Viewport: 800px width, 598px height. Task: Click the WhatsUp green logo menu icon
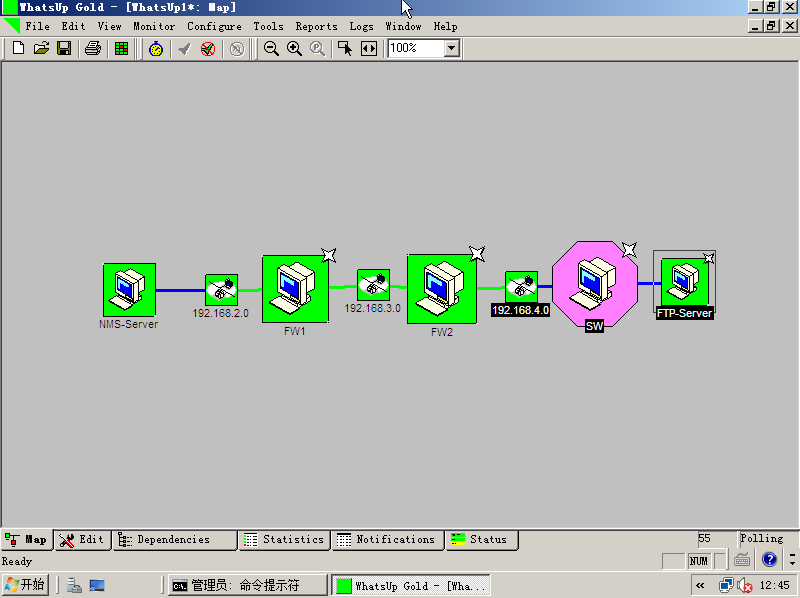(x=11, y=26)
